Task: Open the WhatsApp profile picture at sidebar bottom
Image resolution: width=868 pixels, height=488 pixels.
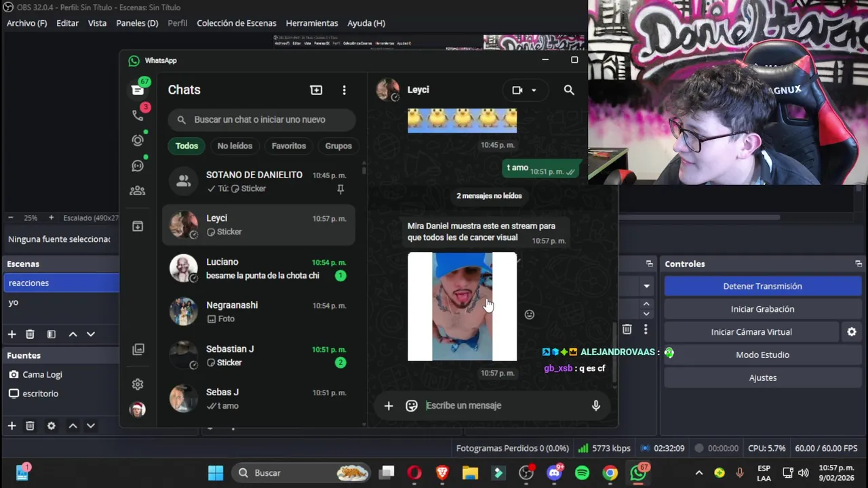Action: (138, 409)
